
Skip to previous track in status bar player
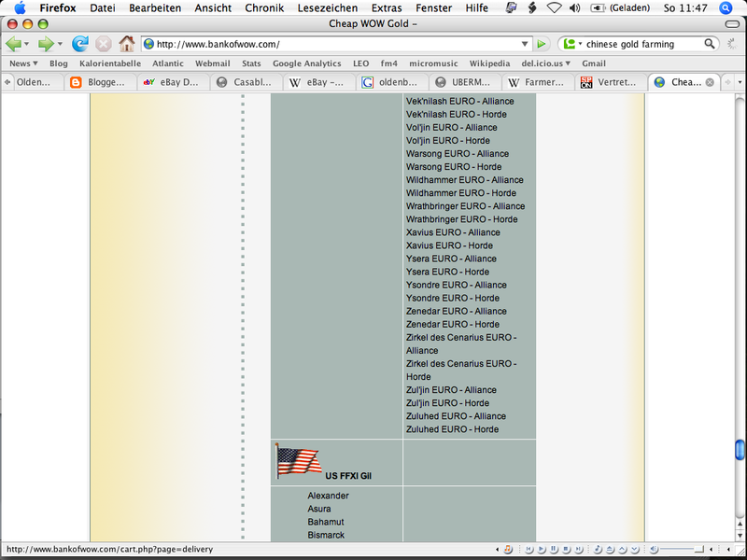pos(529,550)
